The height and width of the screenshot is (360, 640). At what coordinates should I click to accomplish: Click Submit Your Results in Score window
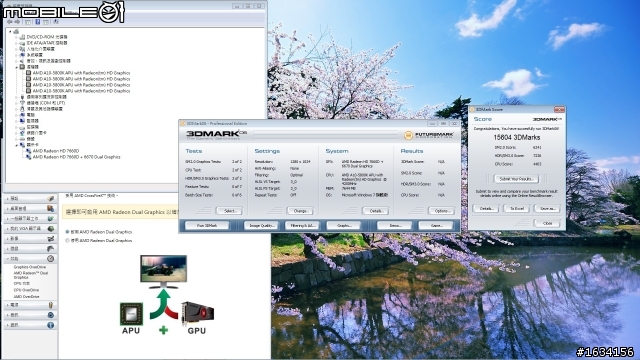(516, 179)
